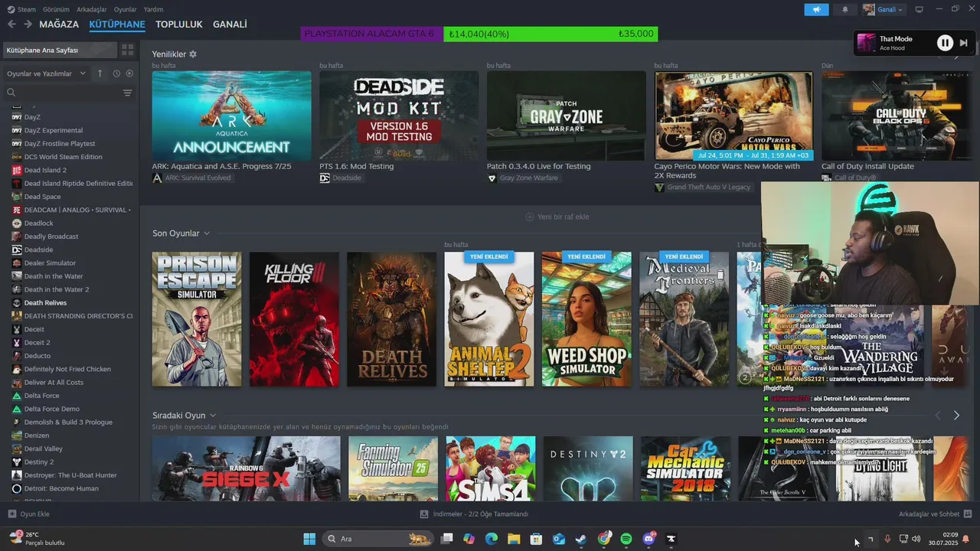Click the plus icon next to Oyun Ekle

pos(11,514)
